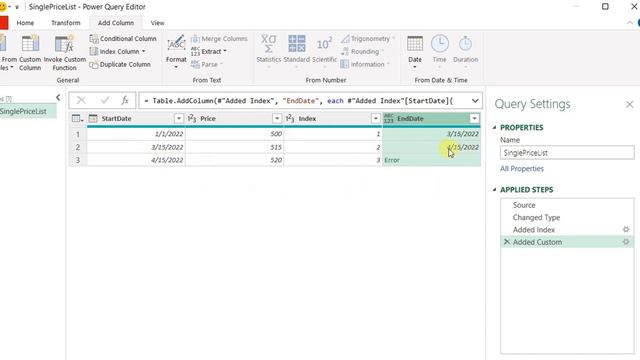Select the SinglePriceList query
Screen dimensions: 640x360
tap(27, 111)
